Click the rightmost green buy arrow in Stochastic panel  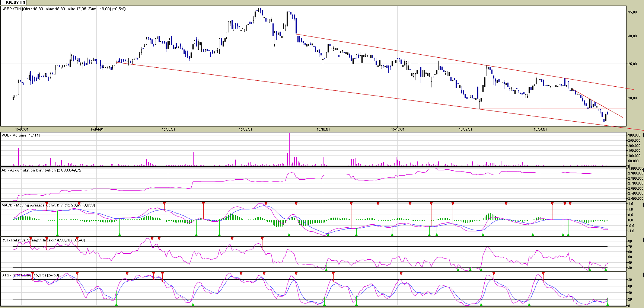(607, 304)
